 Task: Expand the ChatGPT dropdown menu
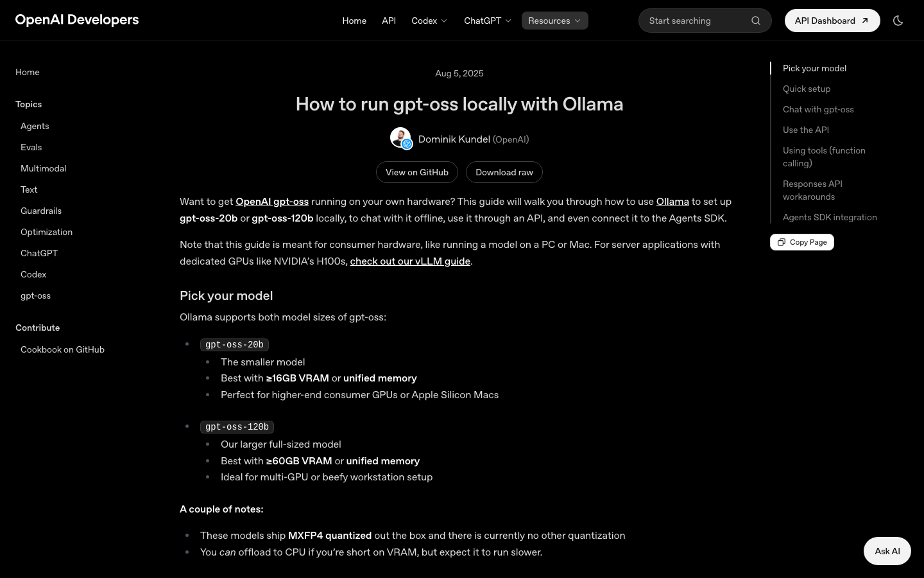coord(488,21)
